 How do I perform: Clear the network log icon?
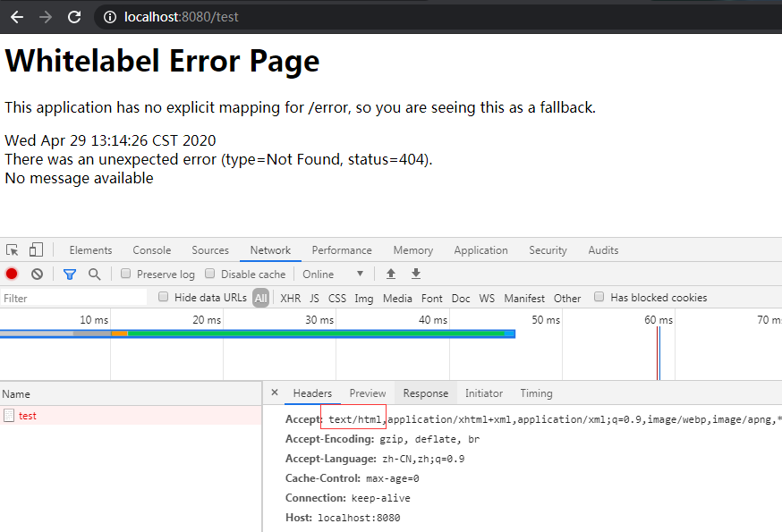[x=37, y=274]
